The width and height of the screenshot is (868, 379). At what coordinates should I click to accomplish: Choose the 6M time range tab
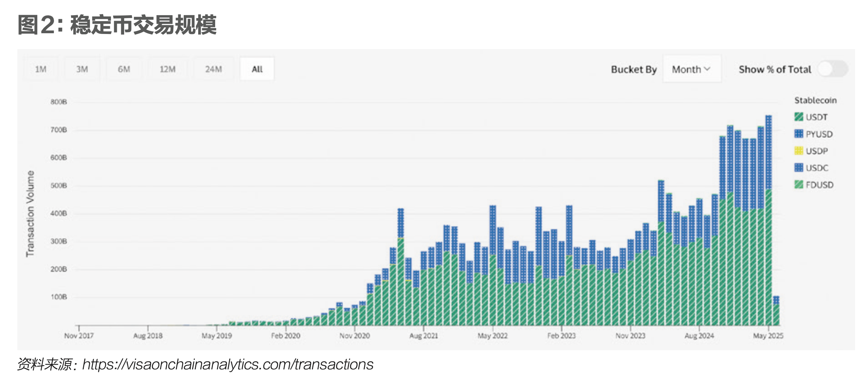[124, 69]
